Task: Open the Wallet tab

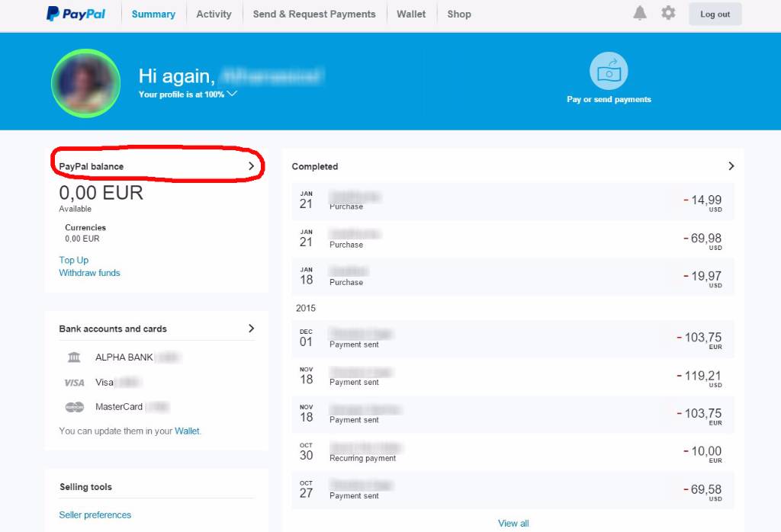Action: [x=411, y=14]
